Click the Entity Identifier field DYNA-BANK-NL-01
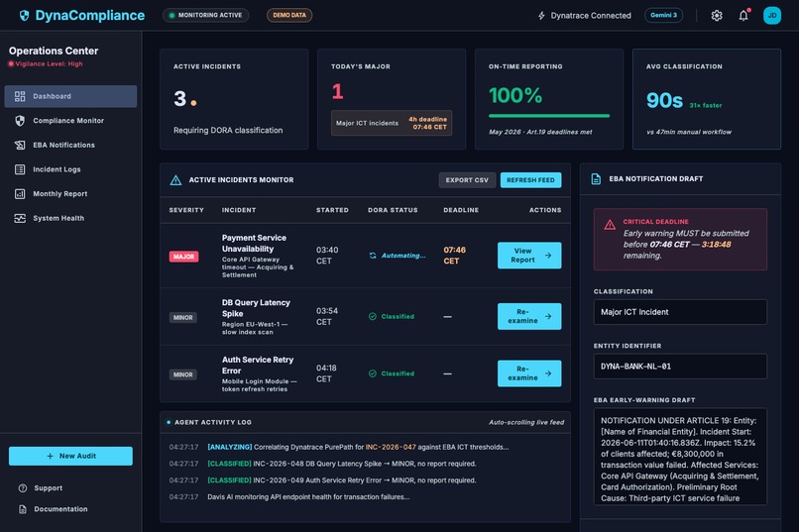 [x=680, y=367]
